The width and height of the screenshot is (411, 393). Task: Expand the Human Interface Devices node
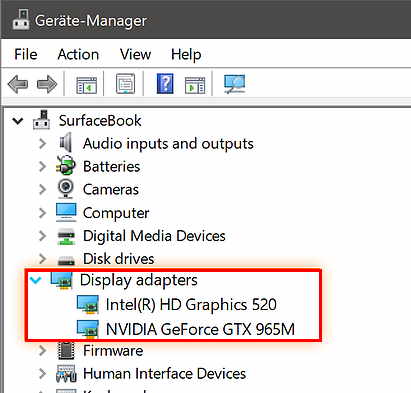point(42,374)
